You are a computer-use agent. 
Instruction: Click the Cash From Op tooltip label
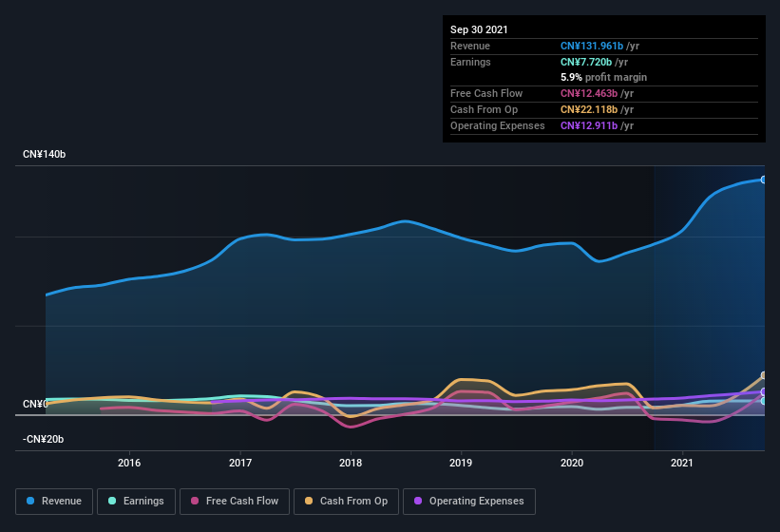point(484,109)
